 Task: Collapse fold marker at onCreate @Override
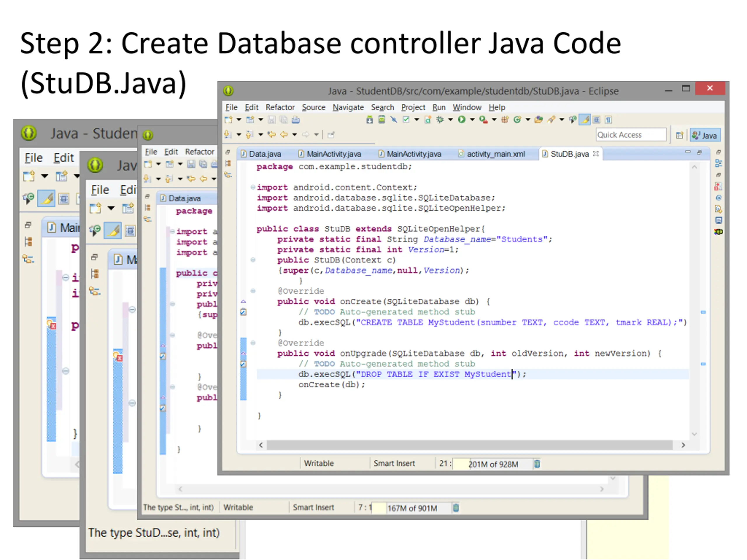pos(253,291)
